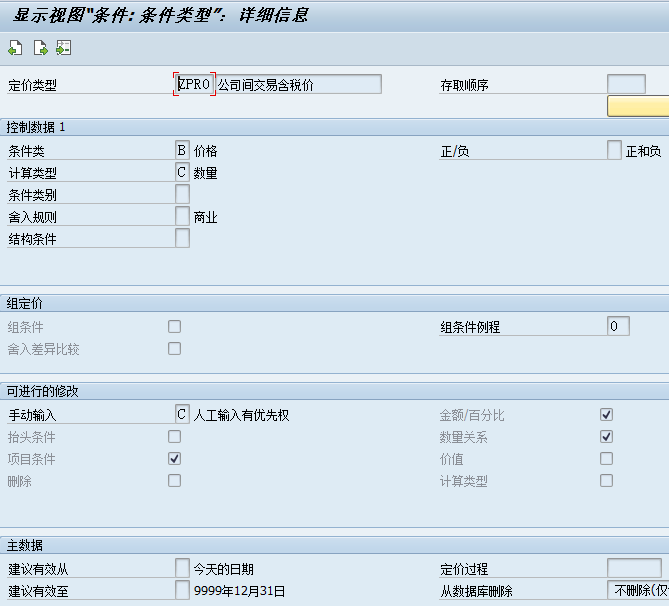Viewport: 669px width, 606px height.
Task: Click the 正/负 field
Action: coord(614,150)
